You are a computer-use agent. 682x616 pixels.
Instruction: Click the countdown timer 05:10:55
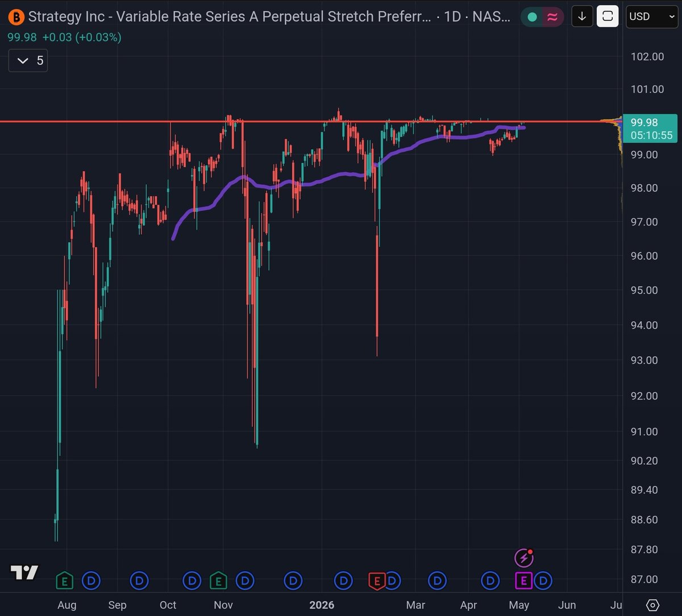click(x=650, y=135)
